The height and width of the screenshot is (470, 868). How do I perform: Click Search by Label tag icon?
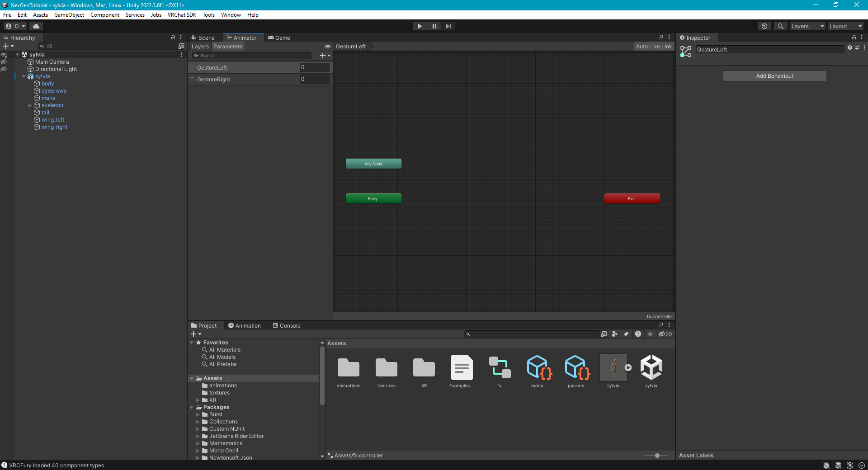click(626, 334)
